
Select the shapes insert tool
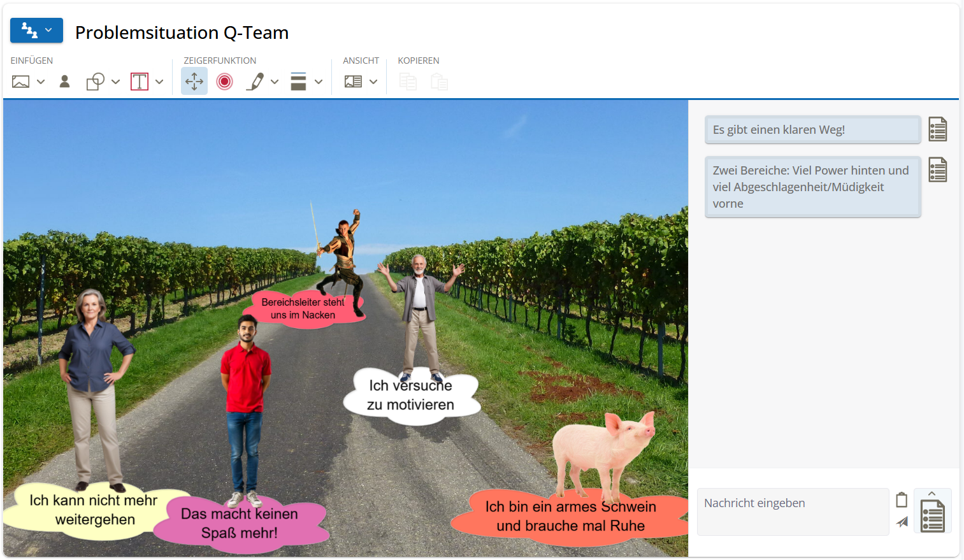click(x=96, y=82)
